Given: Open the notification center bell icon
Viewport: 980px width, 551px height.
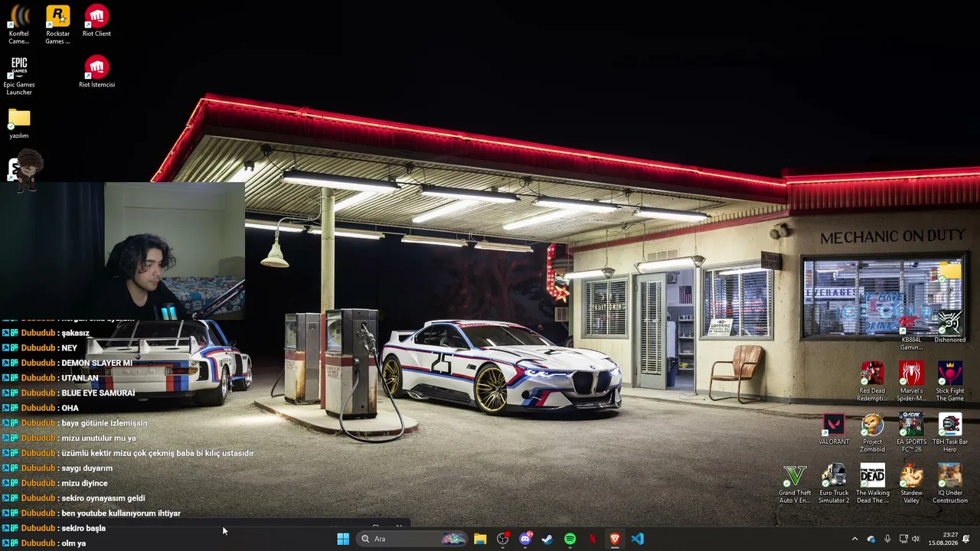Looking at the screenshot, I should (x=966, y=539).
